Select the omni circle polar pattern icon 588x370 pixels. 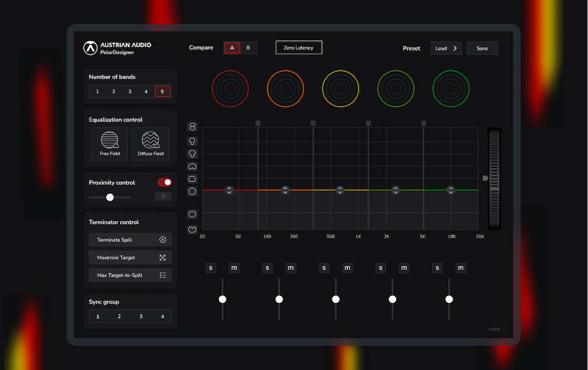pos(192,191)
